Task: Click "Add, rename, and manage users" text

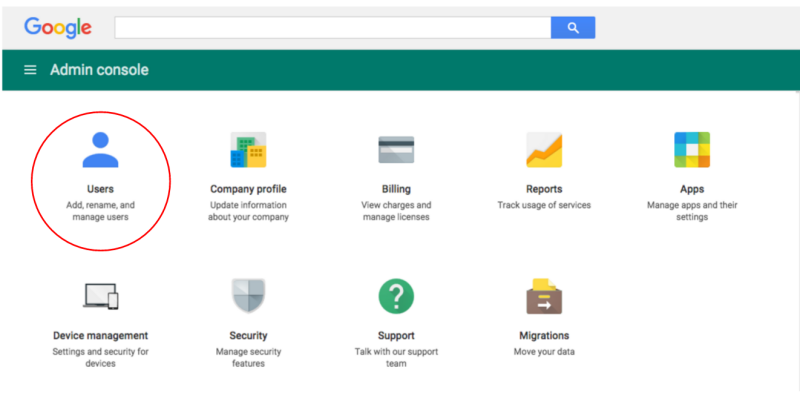Action: [101, 211]
